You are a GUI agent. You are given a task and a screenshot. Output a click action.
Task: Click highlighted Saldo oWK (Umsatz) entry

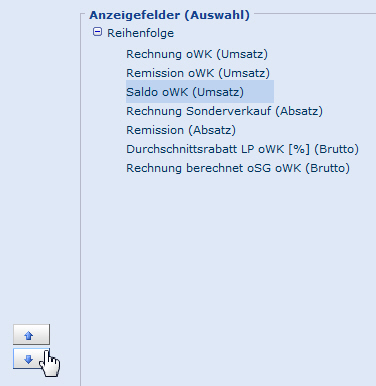(200, 92)
